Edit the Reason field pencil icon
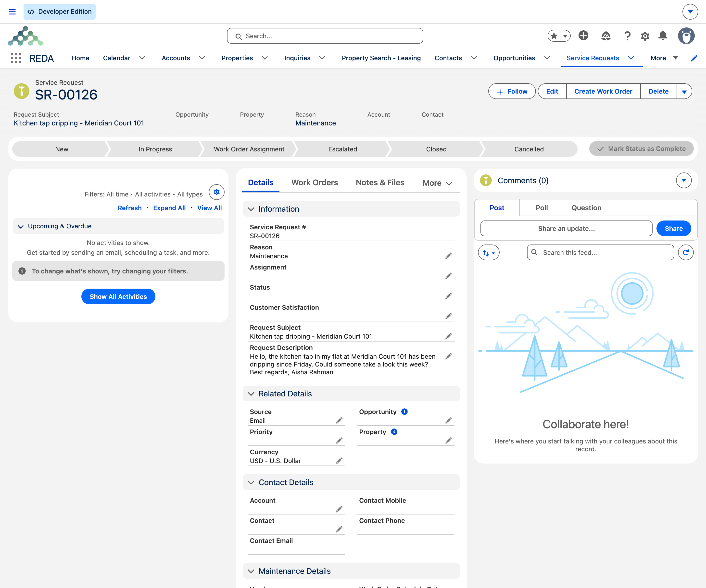The width and height of the screenshot is (706, 588). [x=448, y=256]
